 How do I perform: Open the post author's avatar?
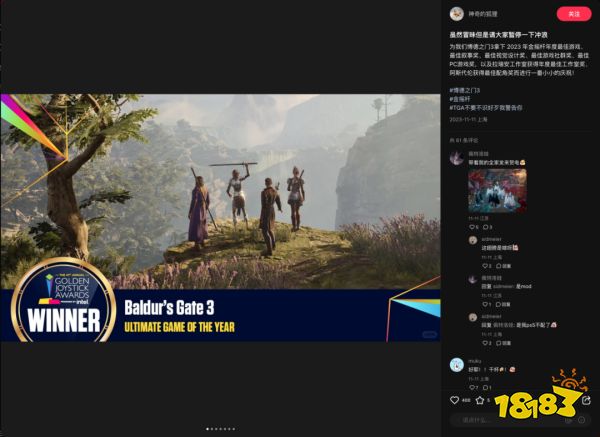pos(457,14)
